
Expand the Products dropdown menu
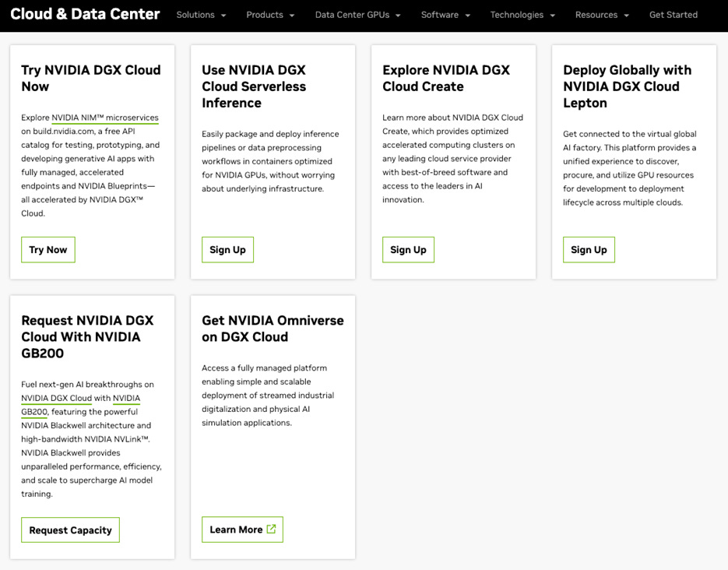click(x=270, y=15)
